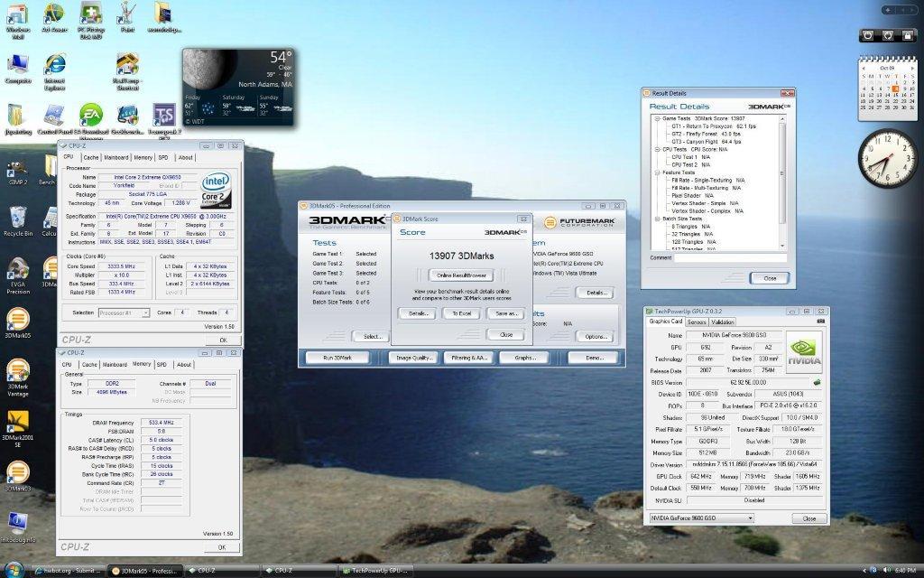Click the GPU-Z screenshot camera icon
The width and height of the screenshot is (924, 578).
[x=821, y=322]
